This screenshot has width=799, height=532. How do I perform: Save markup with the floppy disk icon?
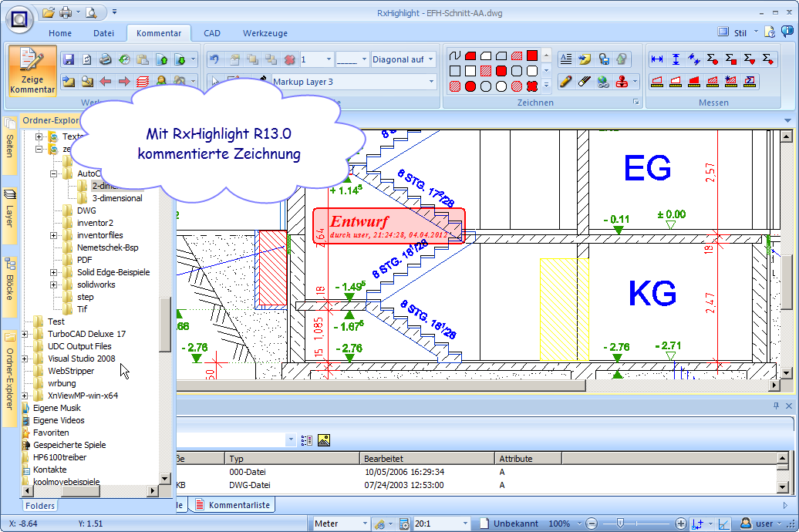(69, 59)
